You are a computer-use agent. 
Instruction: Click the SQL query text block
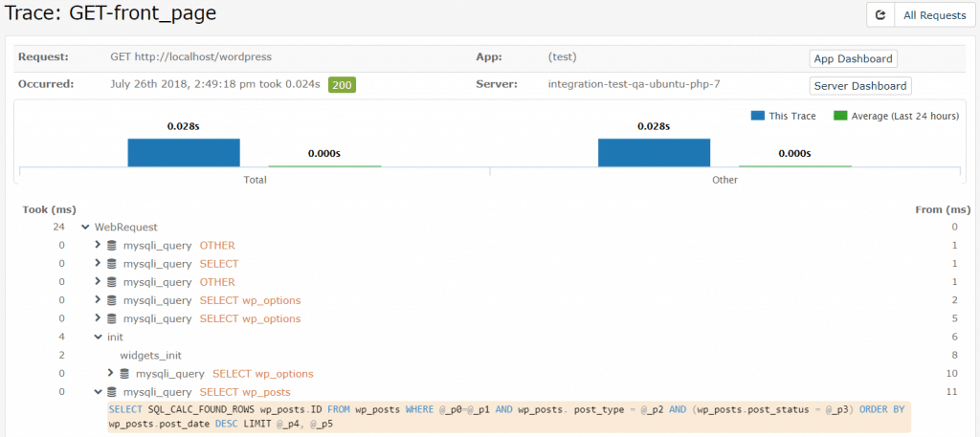click(509, 416)
